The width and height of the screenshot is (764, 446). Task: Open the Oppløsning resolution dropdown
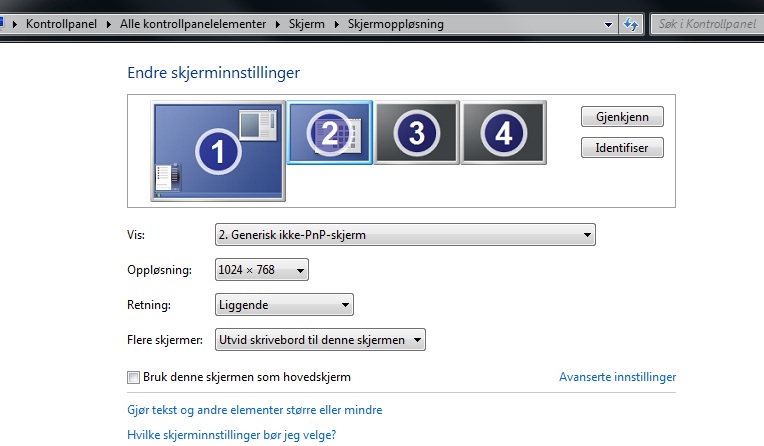[x=262, y=270]
